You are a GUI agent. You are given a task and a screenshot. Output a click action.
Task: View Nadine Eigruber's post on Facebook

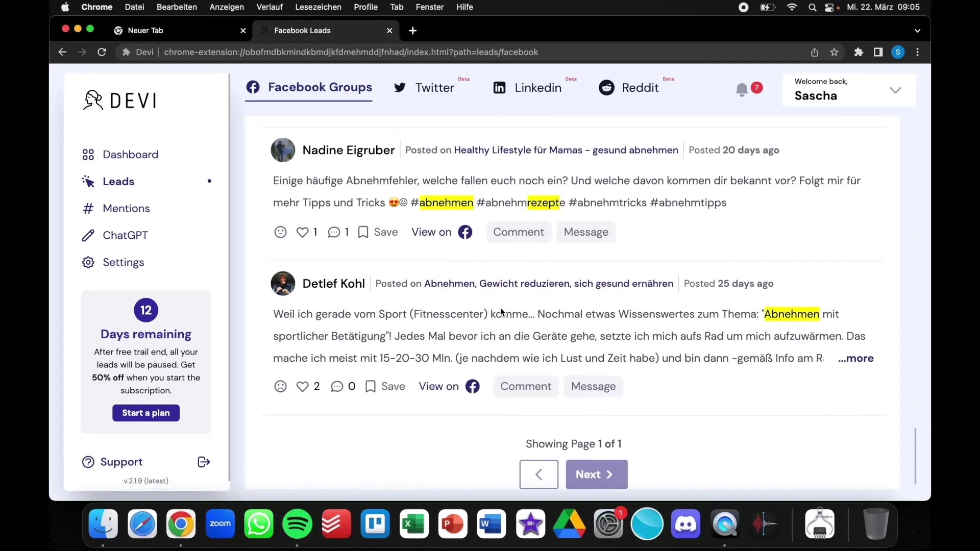[x=441, y=232]
